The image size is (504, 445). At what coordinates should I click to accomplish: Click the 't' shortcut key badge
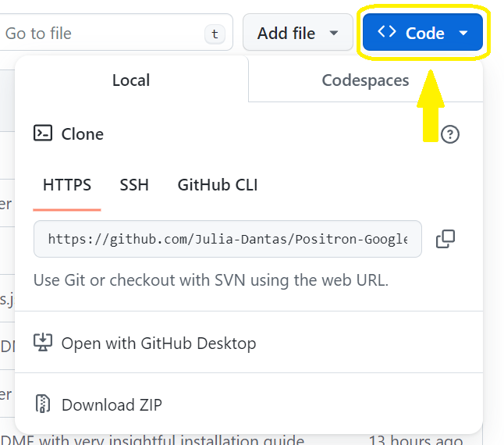tap(215, 34)
